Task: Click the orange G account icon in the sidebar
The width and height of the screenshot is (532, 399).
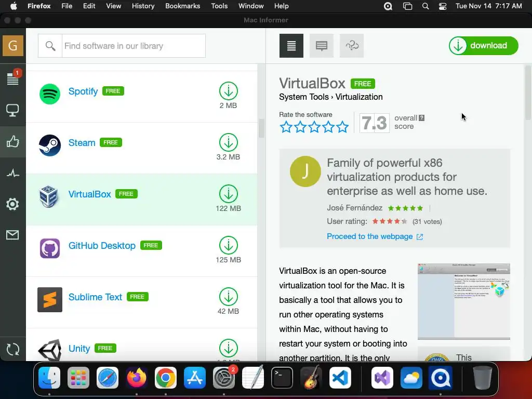Action: (x=13, y=46)
